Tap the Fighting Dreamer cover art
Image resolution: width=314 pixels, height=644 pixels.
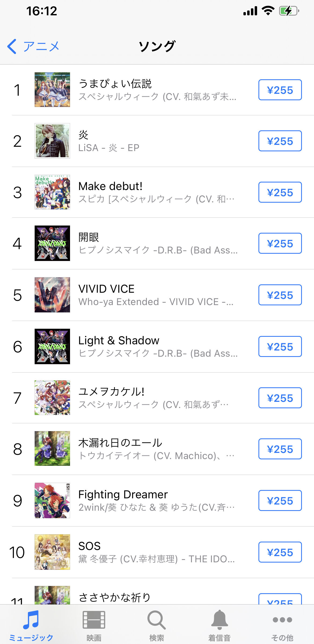coord(52,500)
